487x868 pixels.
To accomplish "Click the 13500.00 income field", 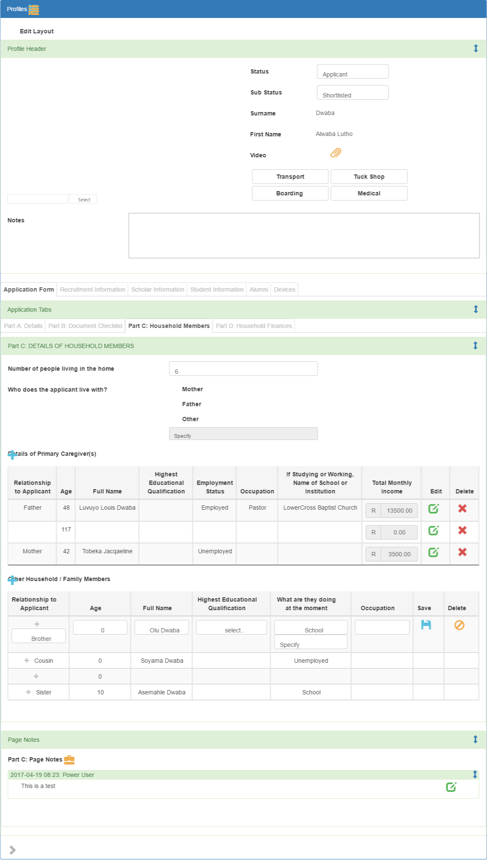I will click(399, 511).
